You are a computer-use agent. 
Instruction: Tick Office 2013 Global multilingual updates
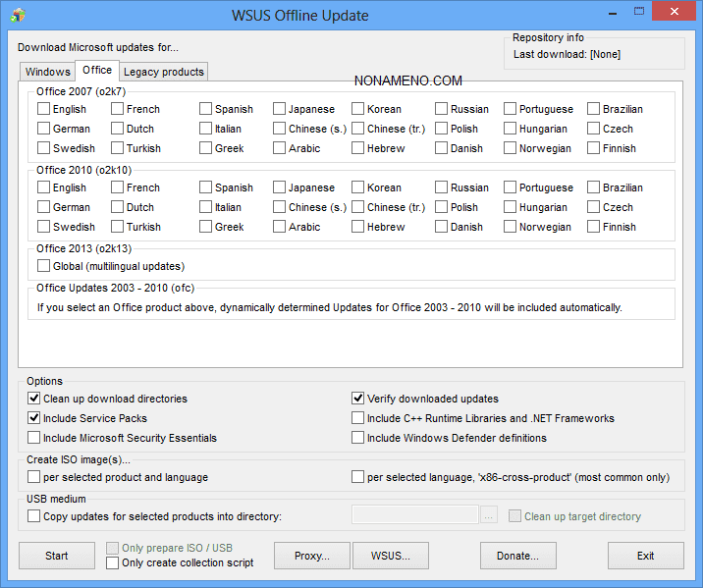point(44,266)
